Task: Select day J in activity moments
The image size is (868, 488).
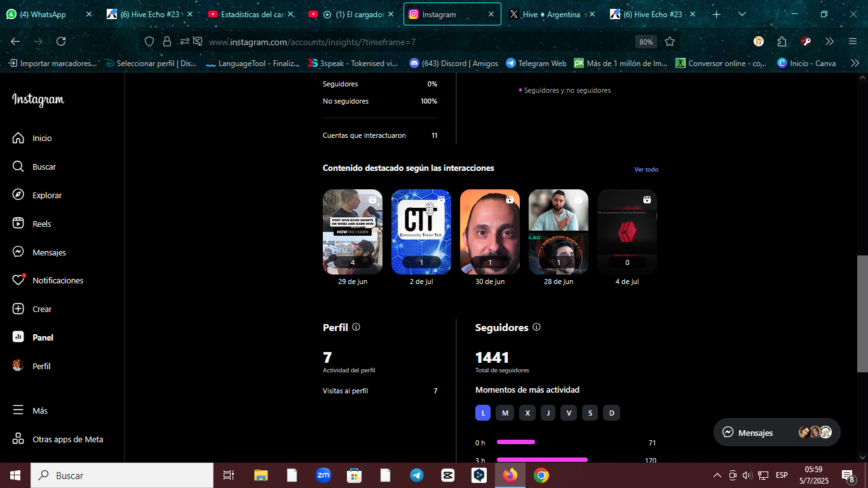Action: coord(548,413)
